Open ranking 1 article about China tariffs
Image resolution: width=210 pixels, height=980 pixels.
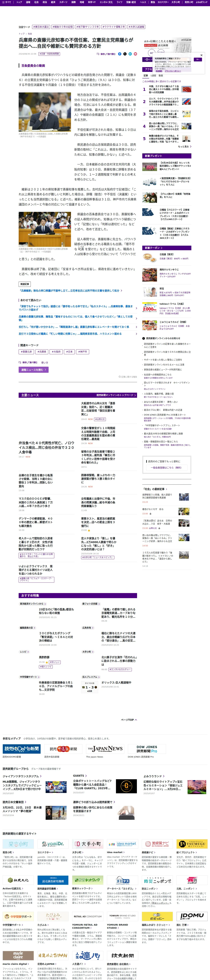164,89
